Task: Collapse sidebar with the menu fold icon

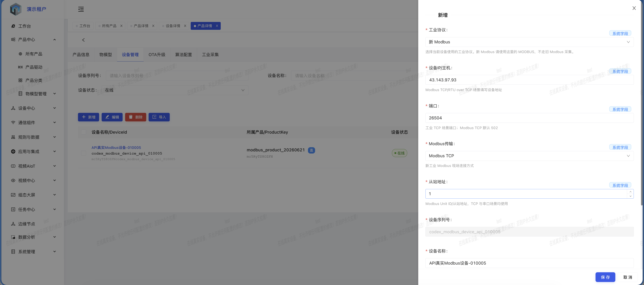Action: coord(81,9)
